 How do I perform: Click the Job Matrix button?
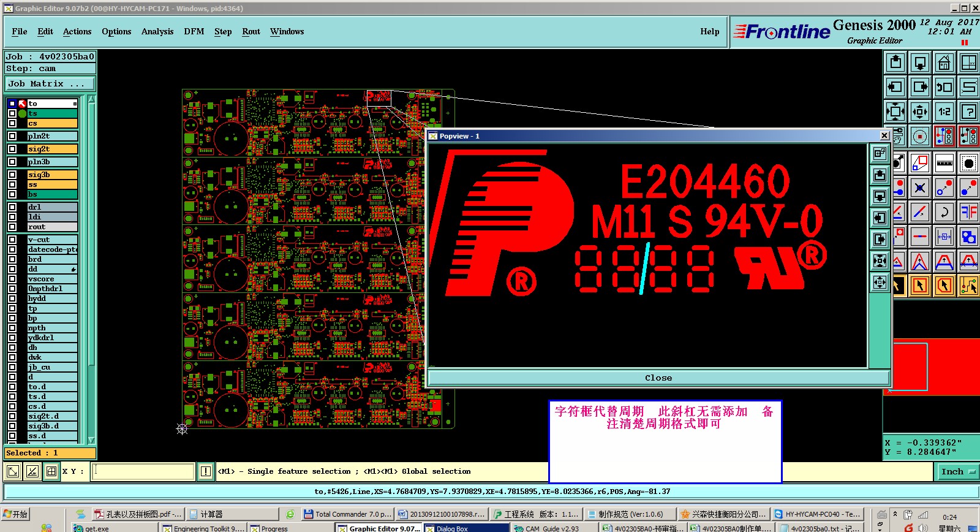[51, 84]
